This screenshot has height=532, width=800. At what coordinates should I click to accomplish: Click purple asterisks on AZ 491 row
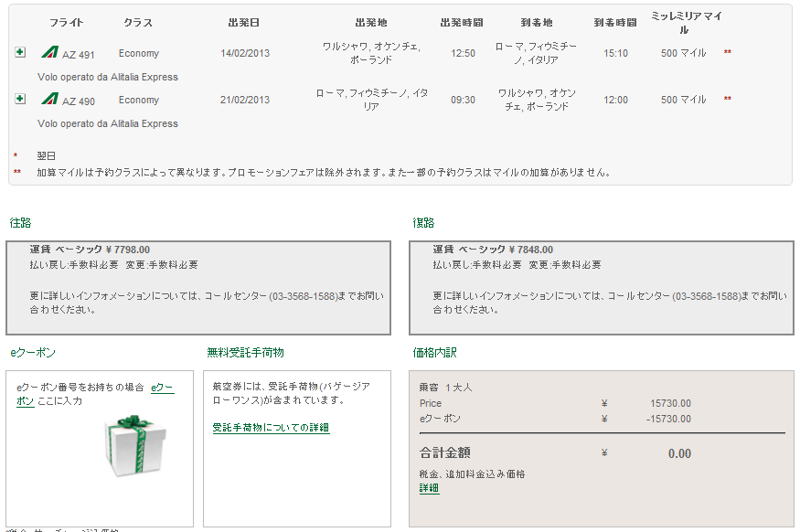[x=728, y=53]
